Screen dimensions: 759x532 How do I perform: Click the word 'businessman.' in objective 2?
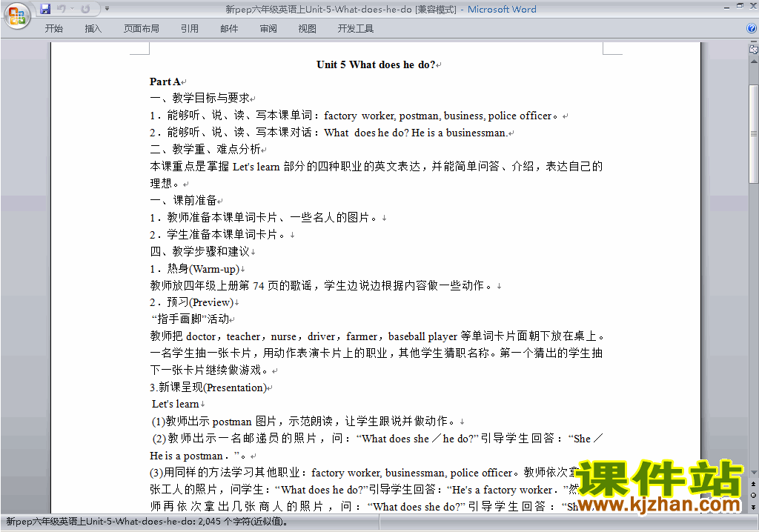click(477, 133)
